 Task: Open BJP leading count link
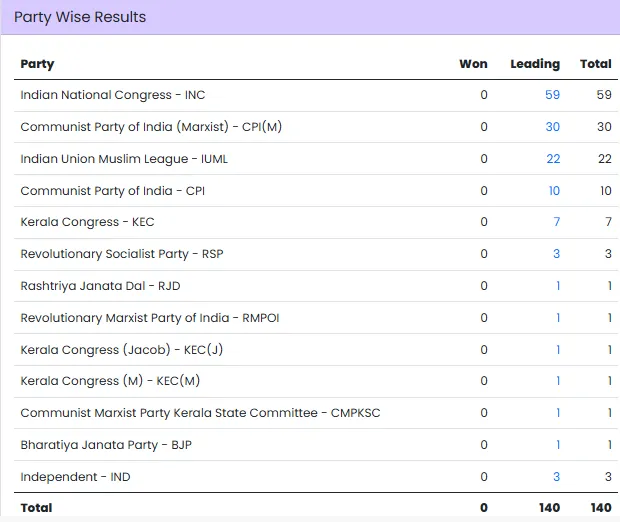click(558, 445)
